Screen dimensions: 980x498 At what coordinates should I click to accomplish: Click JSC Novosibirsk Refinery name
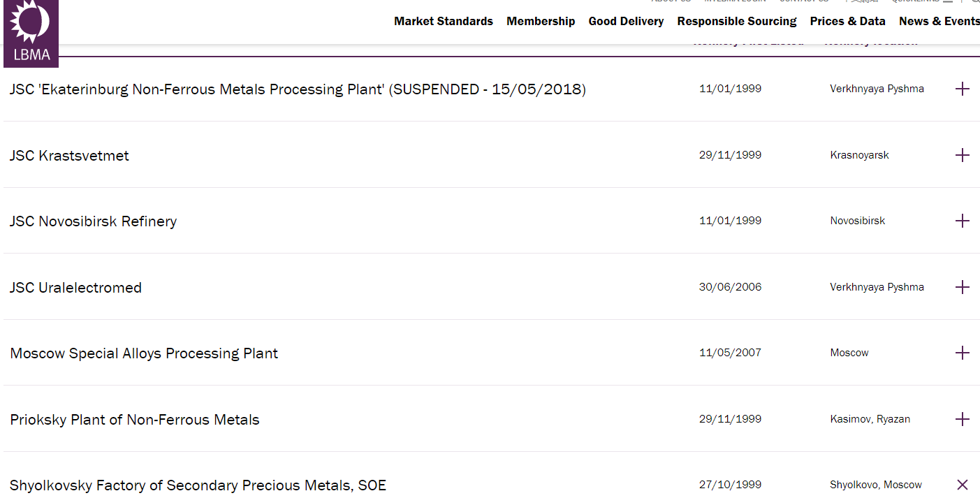[93, 221]
